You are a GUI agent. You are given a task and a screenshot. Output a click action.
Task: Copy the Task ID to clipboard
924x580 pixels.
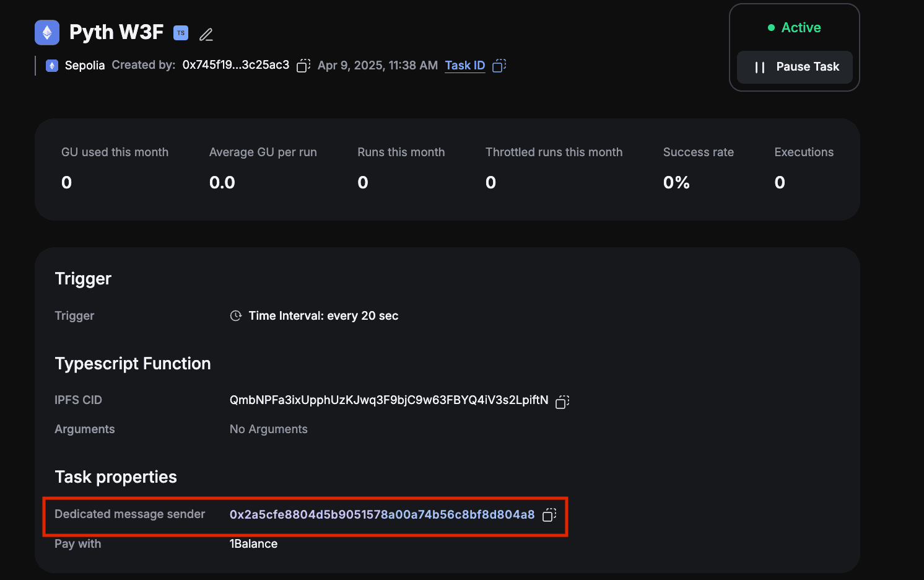(499, 66)
